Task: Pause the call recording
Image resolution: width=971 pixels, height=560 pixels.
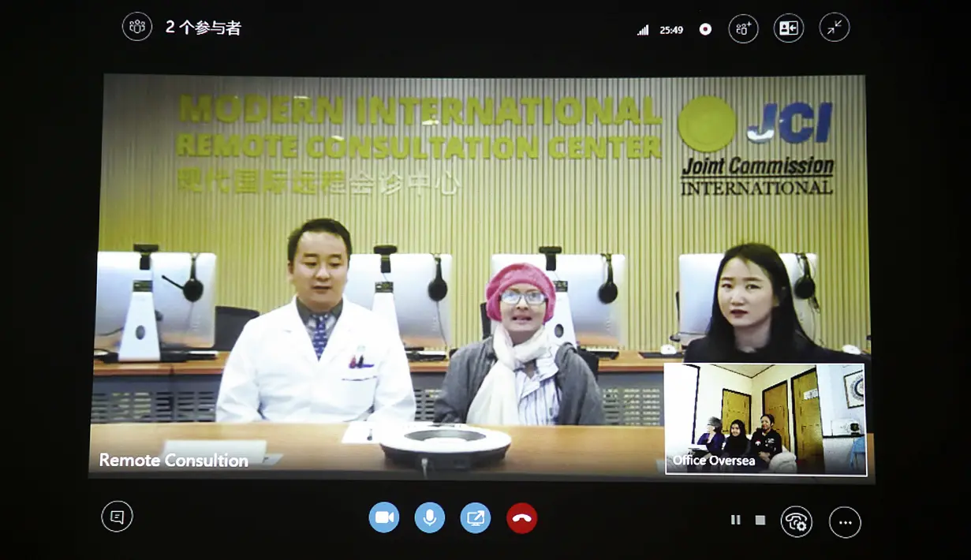Action: [734, 519]
